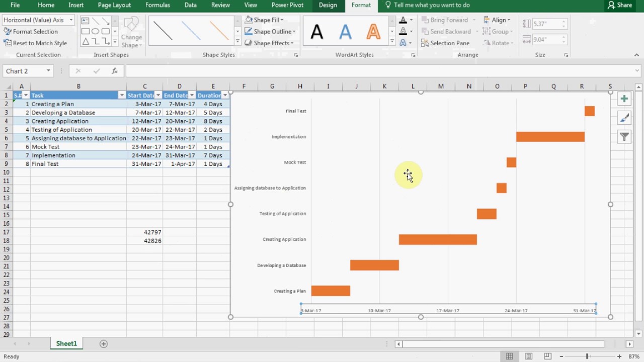This screenshot has height=362, width=644.
Task: Expand the Shape Styles gallery
Action: click(x=237, y=43)
